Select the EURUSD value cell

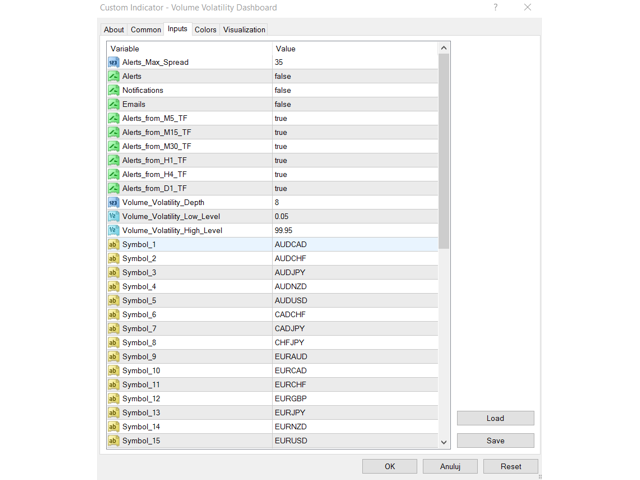pos(355,441)
